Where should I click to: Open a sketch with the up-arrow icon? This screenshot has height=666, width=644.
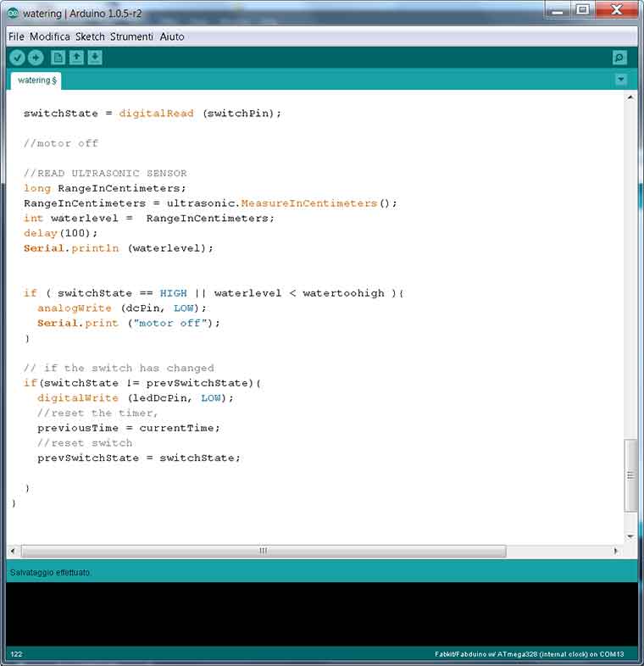coord(76,58)
